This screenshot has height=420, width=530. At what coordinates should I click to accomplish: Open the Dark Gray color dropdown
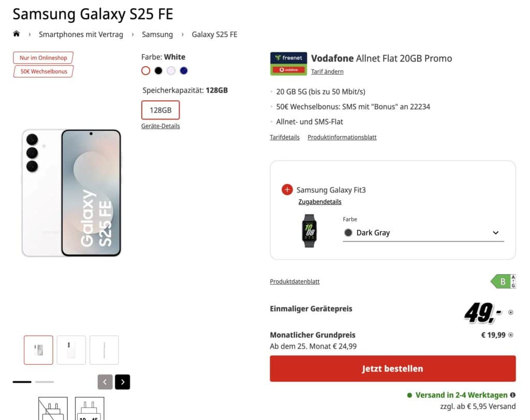click(423, 233)
